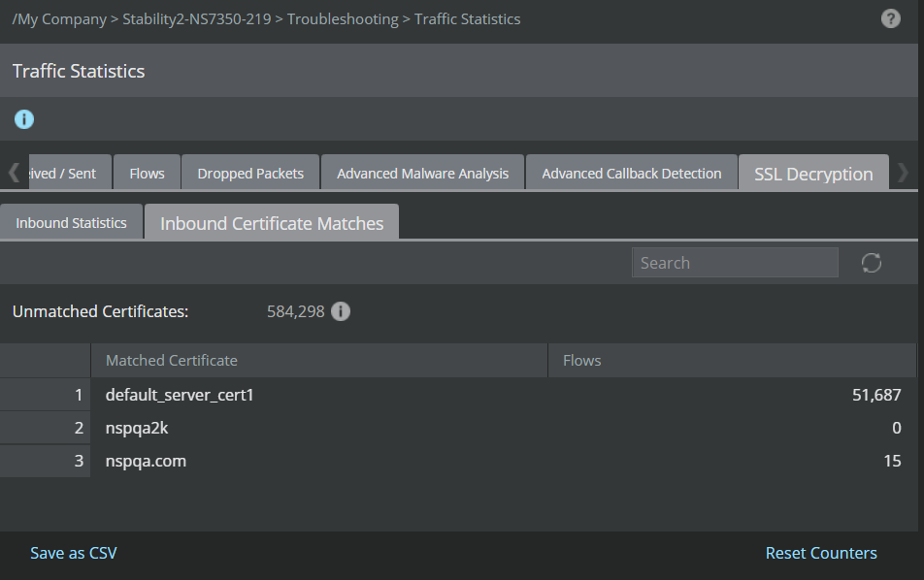The height and width of the screenshot is (580, 924).
Task: Switch to Dropped Packets tab
Action: (250, 173)
